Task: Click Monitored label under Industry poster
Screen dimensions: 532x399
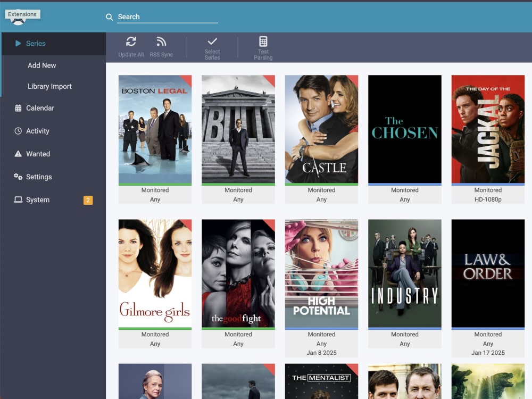Action: click(x=405, y=335)
